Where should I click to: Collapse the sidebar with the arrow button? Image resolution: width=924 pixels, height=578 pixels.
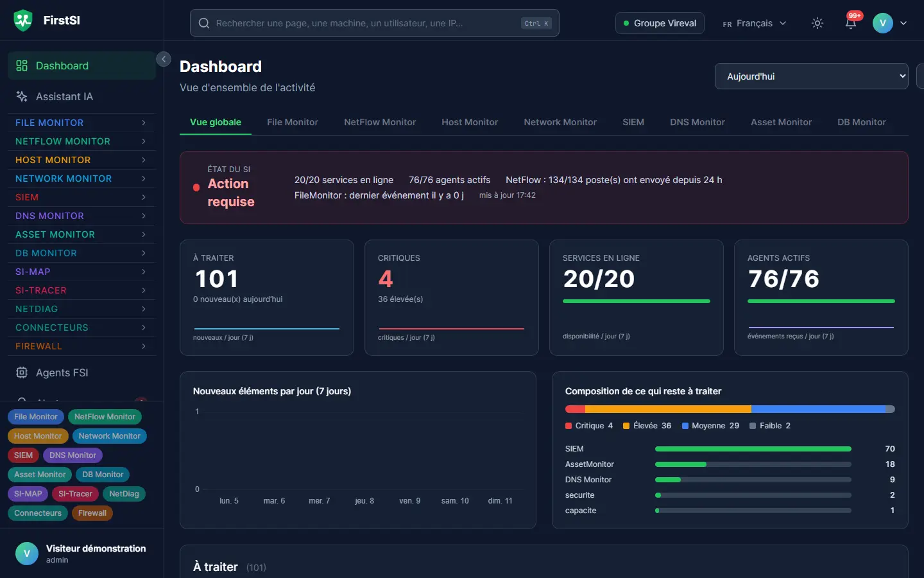tap(164, 59)
